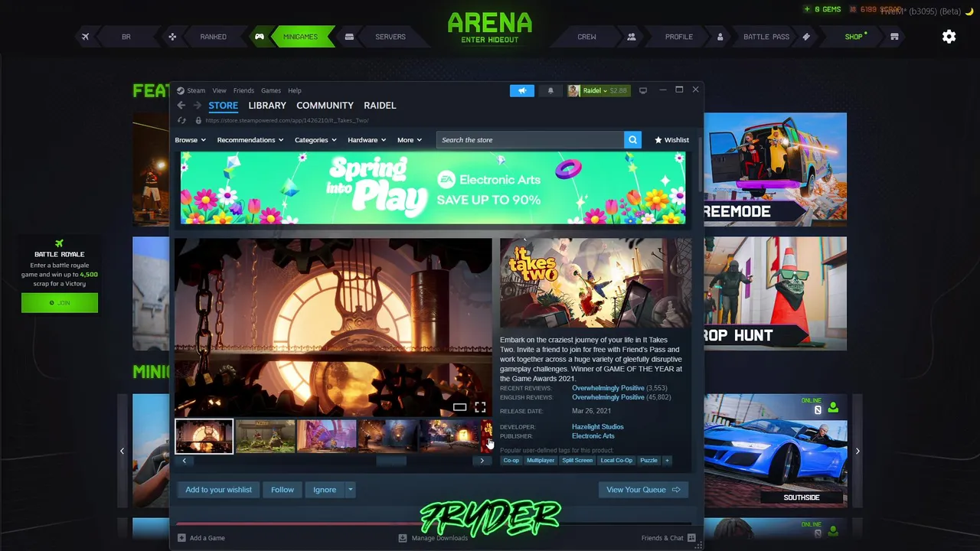The width and height of the screenshot is (980, 551).
Task: Click screenshot strip horizontal scrollbar thumb
Action: point(390,461)
